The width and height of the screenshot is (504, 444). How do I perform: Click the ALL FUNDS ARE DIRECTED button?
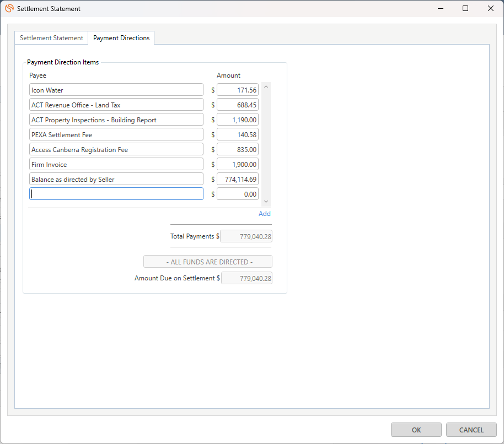(208, 262)
